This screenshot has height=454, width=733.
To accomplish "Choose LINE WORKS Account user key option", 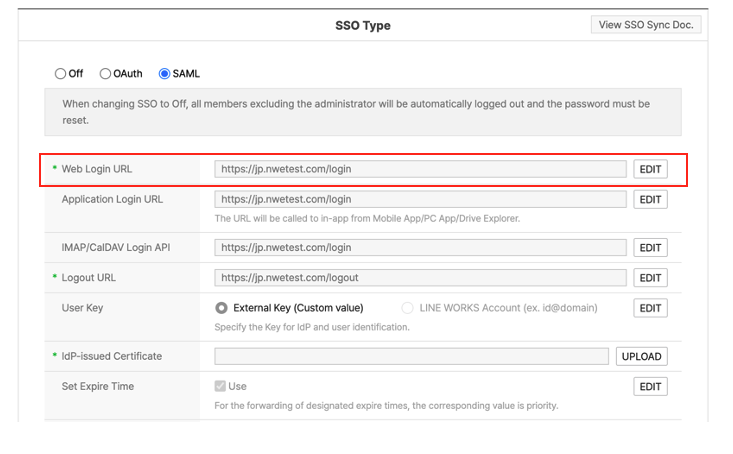I will 407,308.
